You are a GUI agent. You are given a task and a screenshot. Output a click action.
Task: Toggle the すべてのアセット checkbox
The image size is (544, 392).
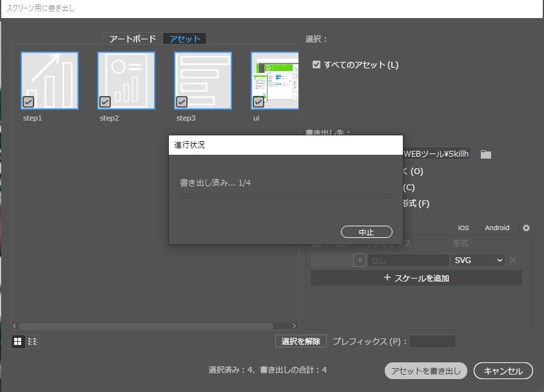[x=316, y=64]
